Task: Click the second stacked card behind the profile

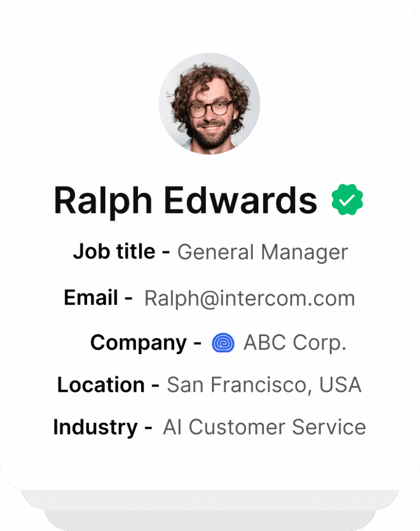Action: click(209, 499)
